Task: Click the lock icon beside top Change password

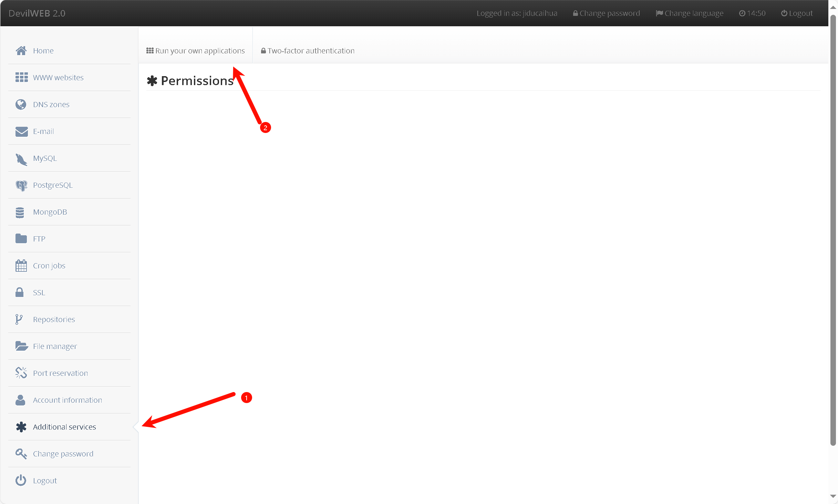Action: point(575,13)
